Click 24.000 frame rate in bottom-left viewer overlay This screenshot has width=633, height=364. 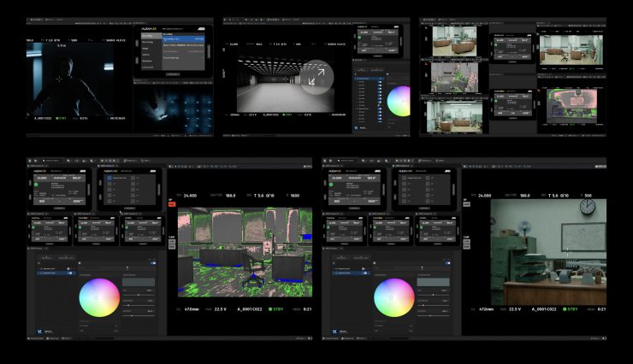190,196
